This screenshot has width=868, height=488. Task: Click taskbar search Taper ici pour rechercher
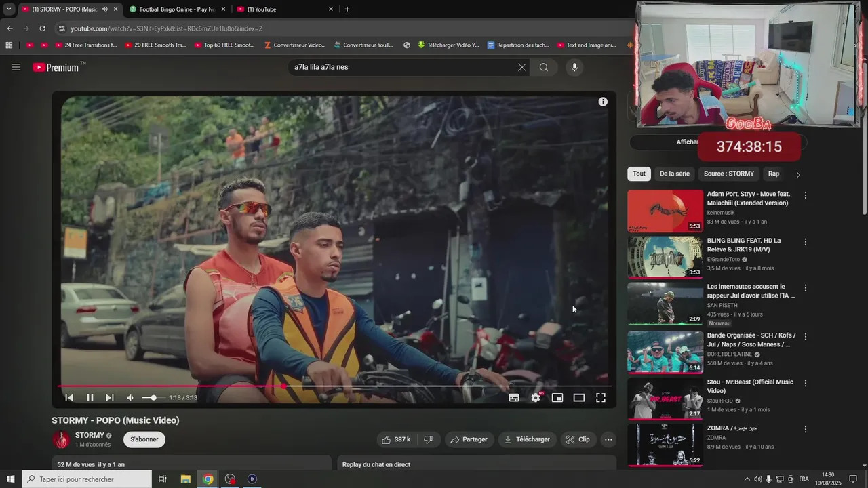point(86,479)
